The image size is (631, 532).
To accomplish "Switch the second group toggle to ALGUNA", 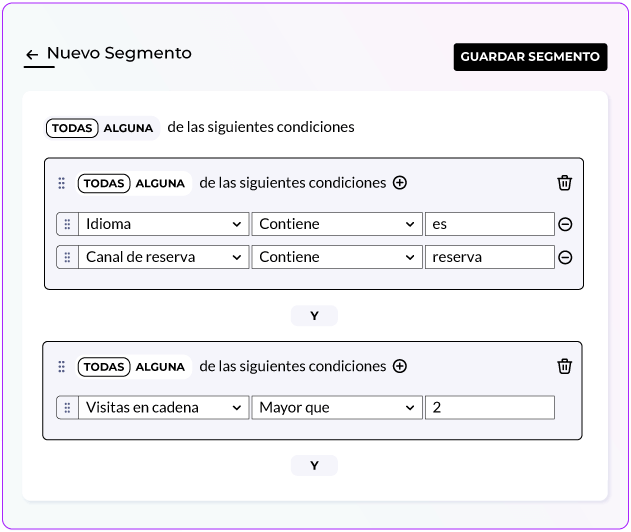I will tap(160, 367).
